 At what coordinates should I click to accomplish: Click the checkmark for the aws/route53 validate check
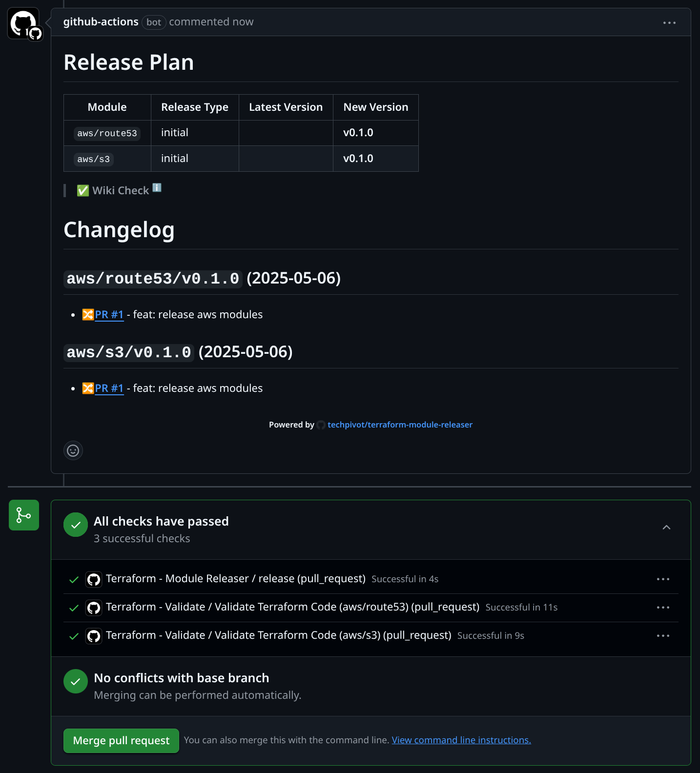coord(74,608)
